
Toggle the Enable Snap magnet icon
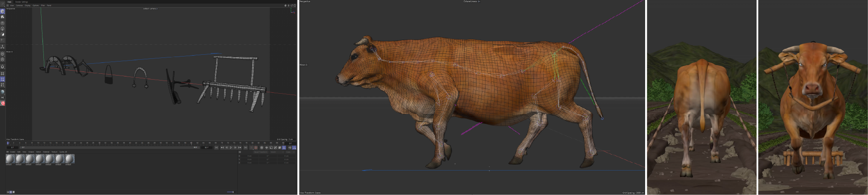3,67
